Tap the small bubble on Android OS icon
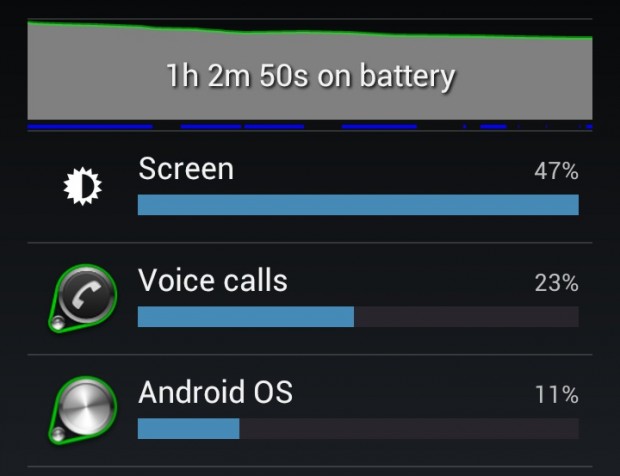Image resolution: width=620 pixels, height=476 pixels. 58,434
